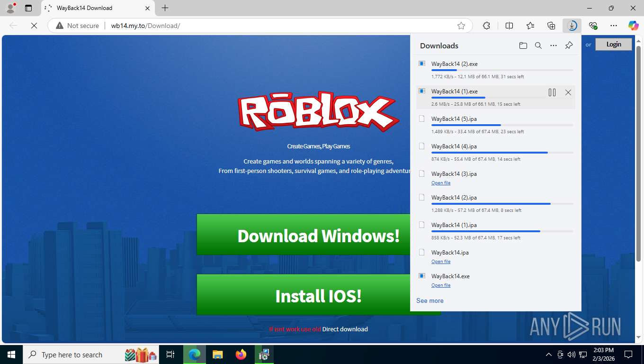The width and height of the screenshot is (644, 364).
Task: Open the Favorites list icon
Action: click(x=530, y=26)
